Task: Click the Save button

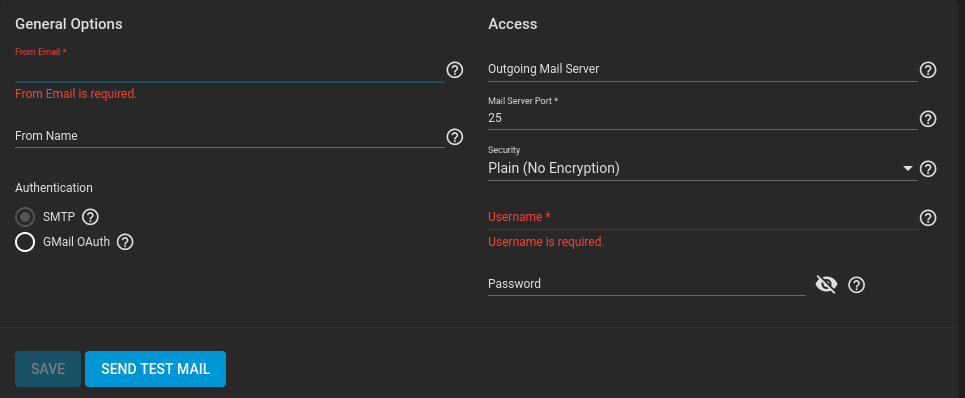Action: [x=48, y=369]
